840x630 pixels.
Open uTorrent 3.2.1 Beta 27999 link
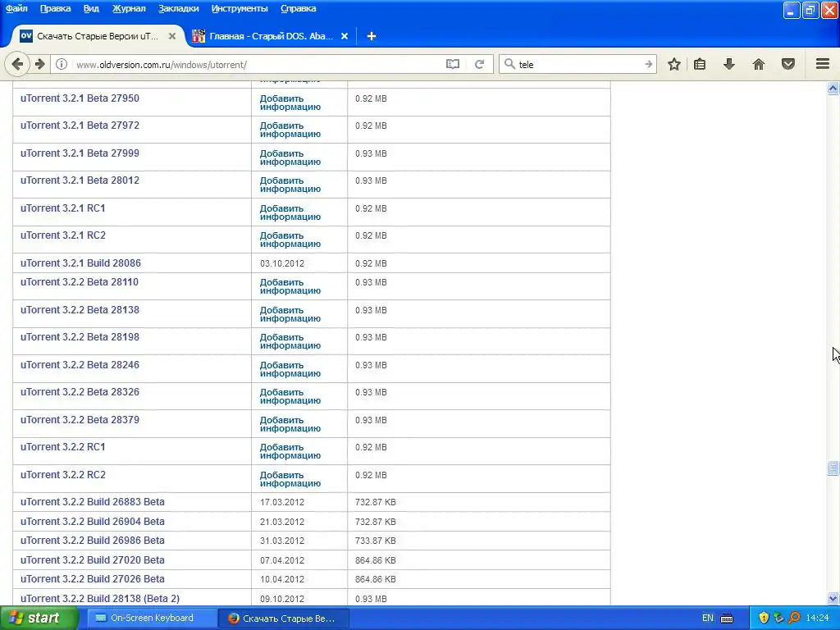coord(80,153)
